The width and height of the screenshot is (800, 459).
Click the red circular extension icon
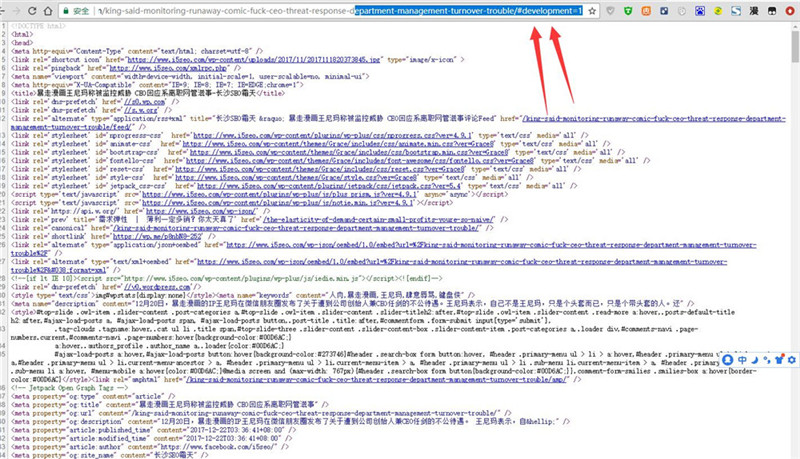(790, 11)
